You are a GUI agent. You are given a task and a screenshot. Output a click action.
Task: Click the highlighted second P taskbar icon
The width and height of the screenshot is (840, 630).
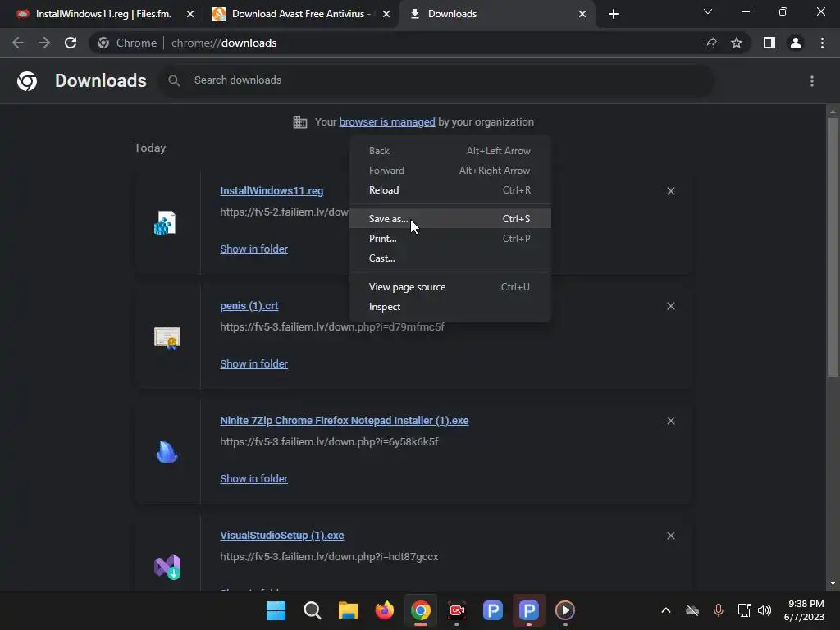click(529, 610)
